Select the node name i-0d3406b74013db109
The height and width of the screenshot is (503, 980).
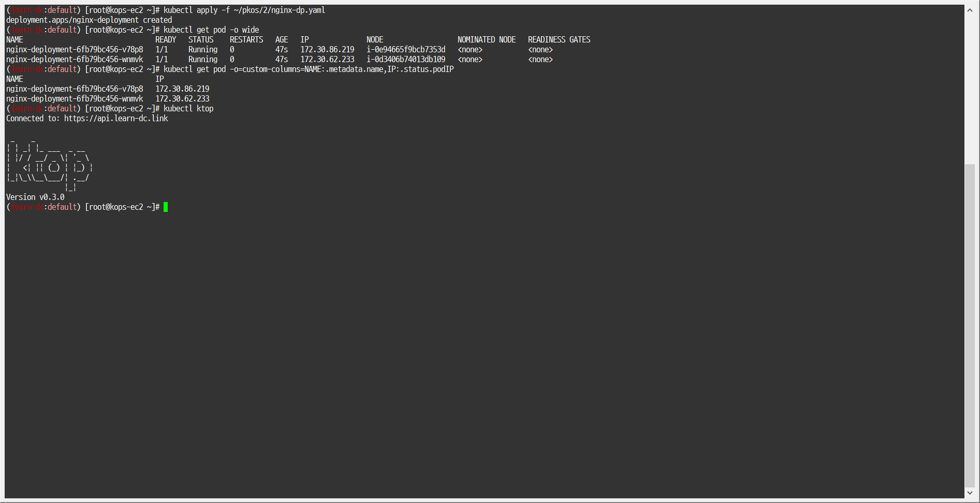(405, 59)
